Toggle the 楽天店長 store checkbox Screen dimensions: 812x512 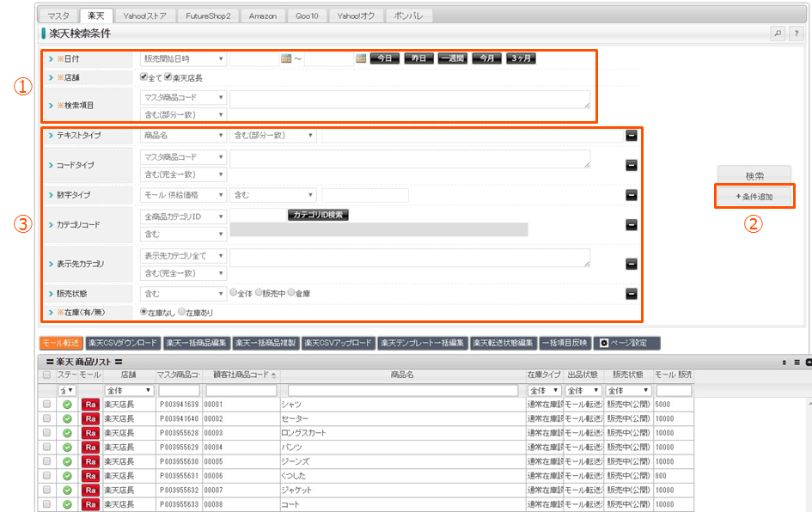pos(168,77)
